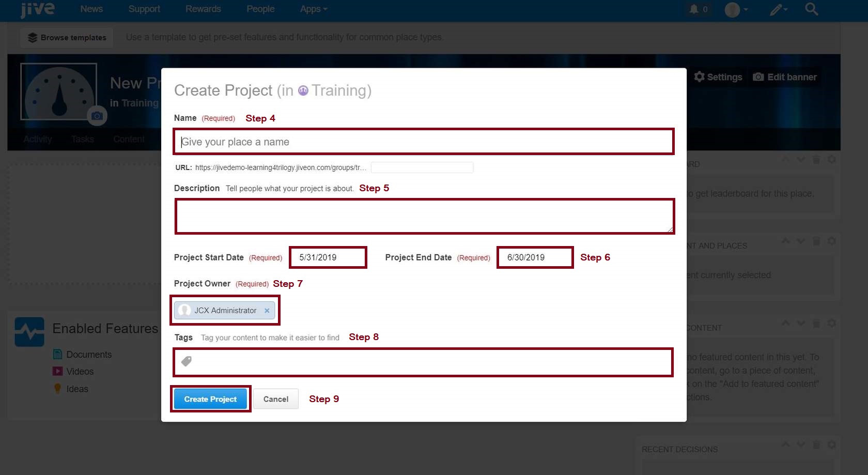The width and height of the screenshot is (868, 475).
Task: Click the Settings gear in banner
Action: pos(718,77)
